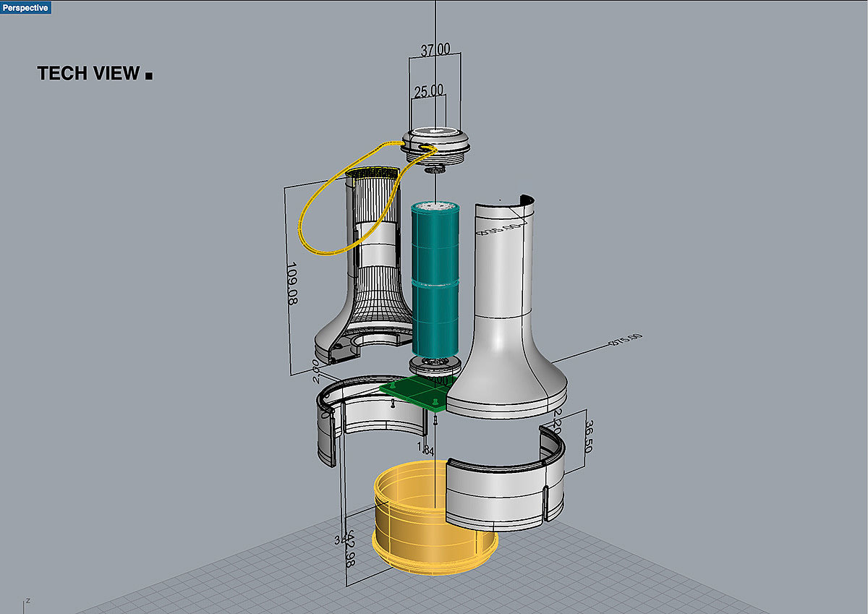868x614 pixels.
Task: Click the black square after TECH VIEW
Action: click(149, 75)
